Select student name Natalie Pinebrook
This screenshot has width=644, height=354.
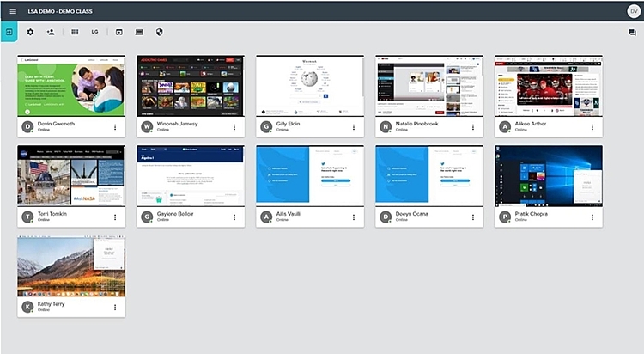pos(416,124)
